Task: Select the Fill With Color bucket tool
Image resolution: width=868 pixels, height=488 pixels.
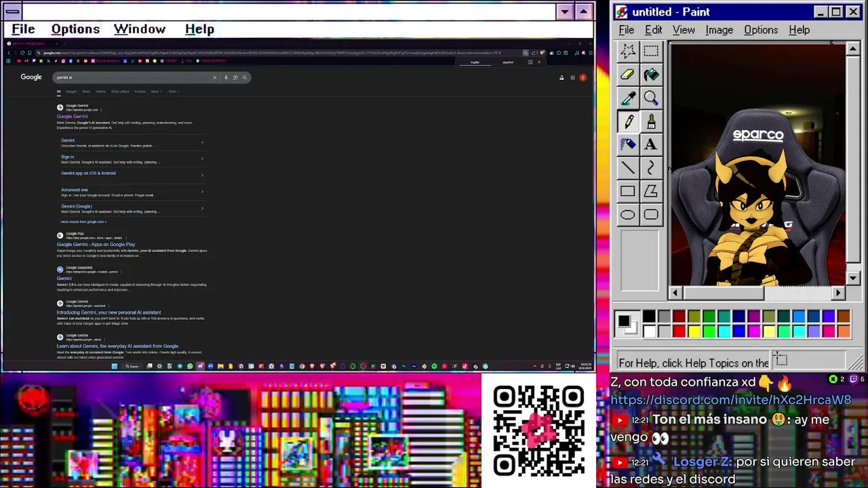Action: click(x=651, y=75)
